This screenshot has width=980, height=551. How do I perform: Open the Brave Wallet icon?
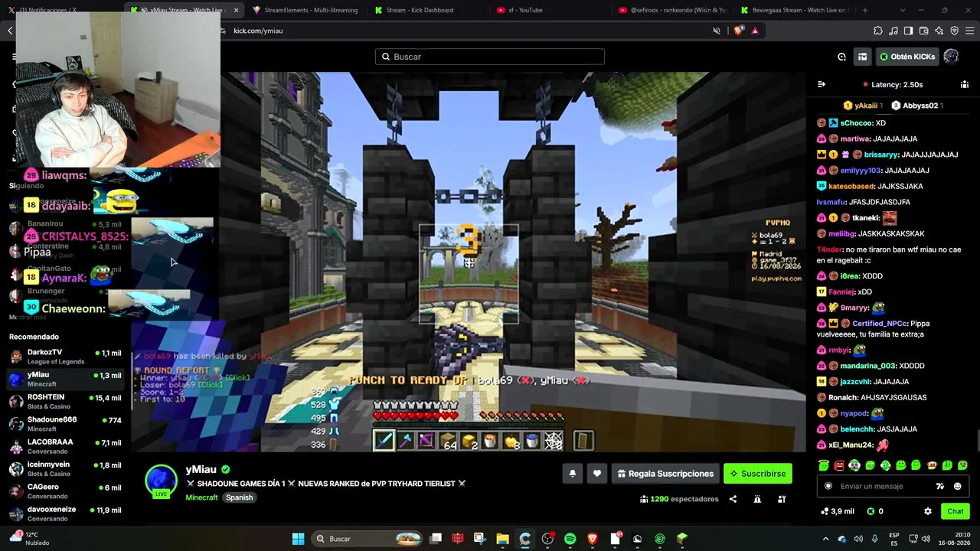tap(923, 31)
